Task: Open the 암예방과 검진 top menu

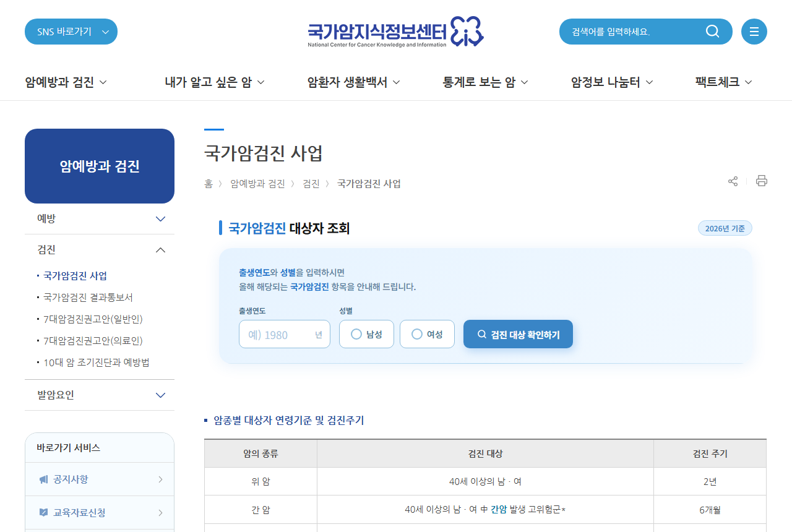Action: [66, 82]
